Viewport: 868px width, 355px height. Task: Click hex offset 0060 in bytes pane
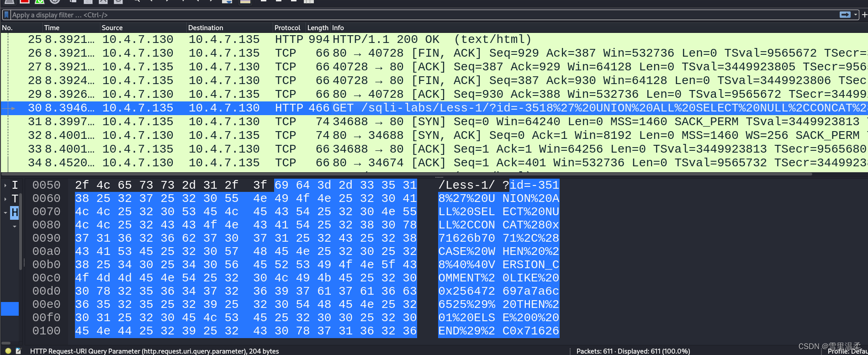(47, 198)
